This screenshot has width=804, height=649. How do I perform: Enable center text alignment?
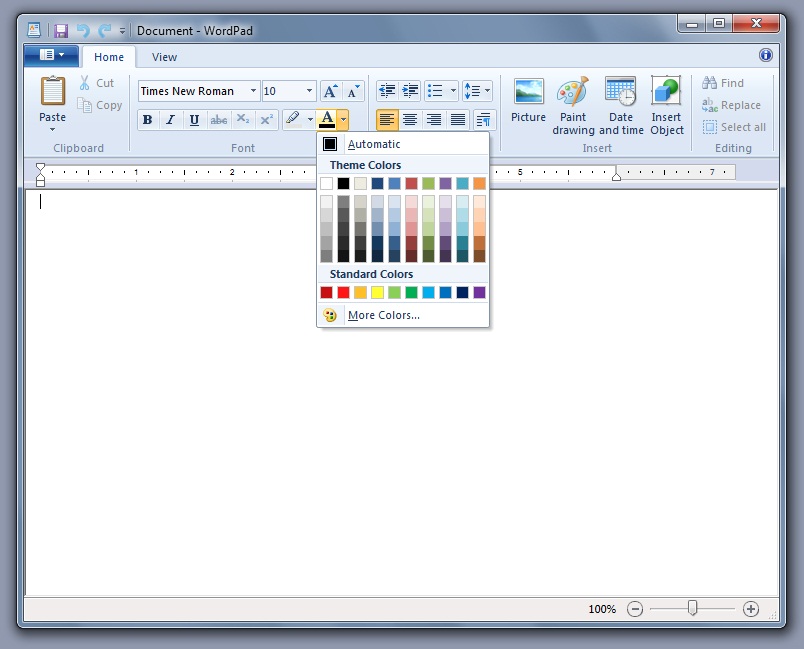410,120
